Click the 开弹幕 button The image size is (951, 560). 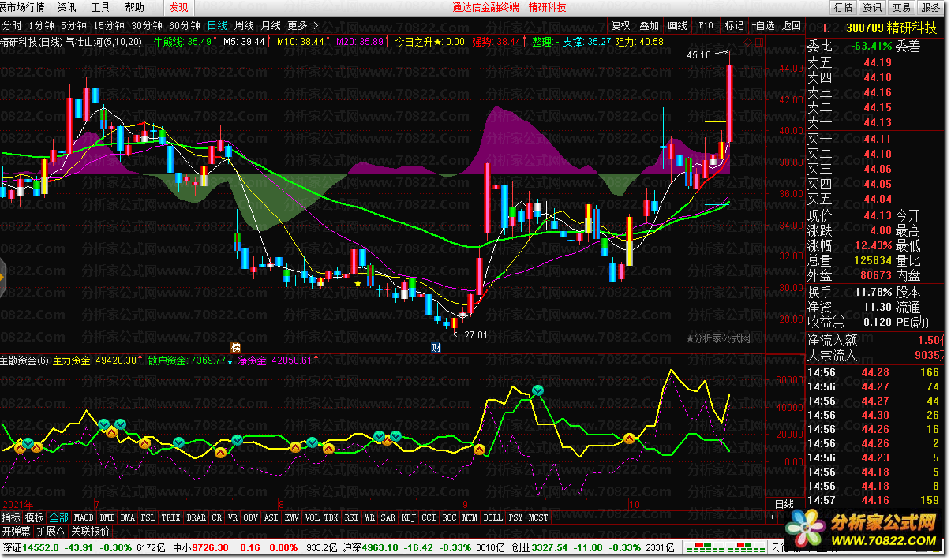16,531
